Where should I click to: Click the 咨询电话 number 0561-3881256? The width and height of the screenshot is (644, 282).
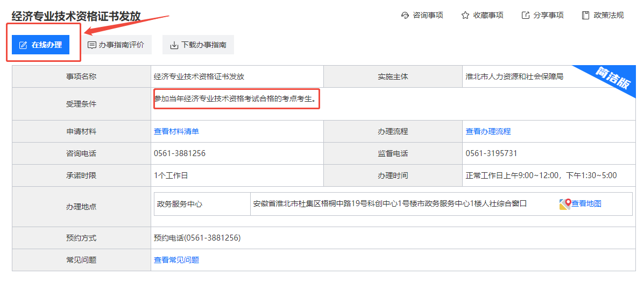[180, 153]
